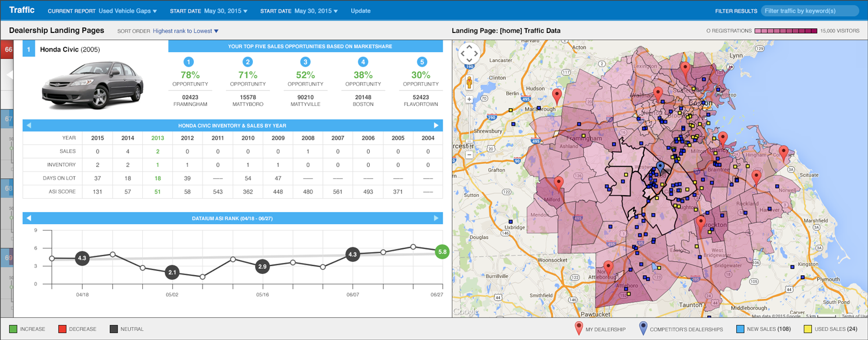Click the 4.3 marker at 06/07

353,254
